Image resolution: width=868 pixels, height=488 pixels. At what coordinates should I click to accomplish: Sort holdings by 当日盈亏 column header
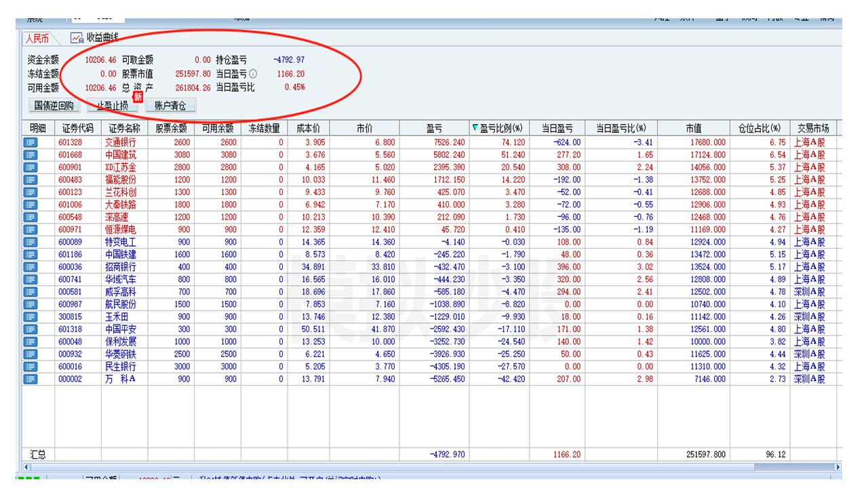pos(557,128)
